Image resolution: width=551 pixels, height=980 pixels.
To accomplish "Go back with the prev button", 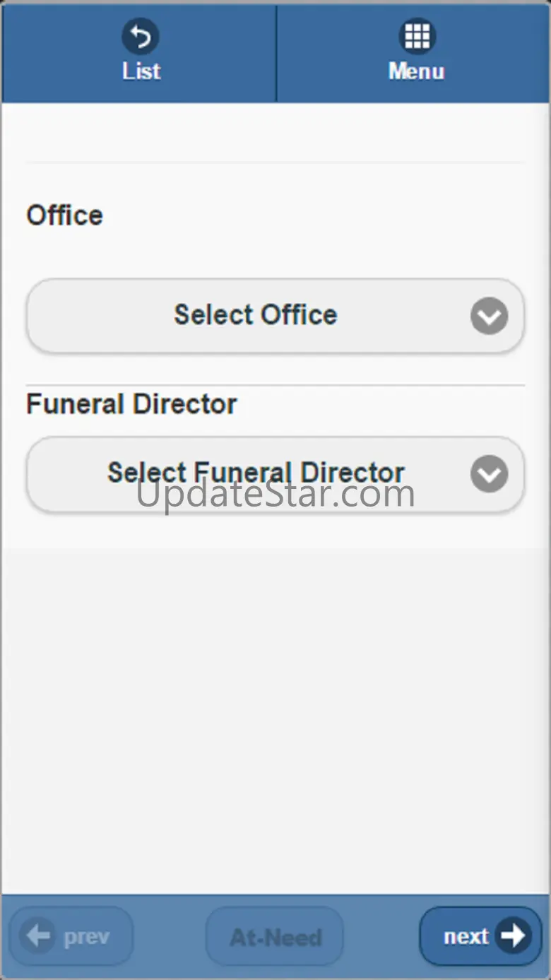I will click(71, 936).
